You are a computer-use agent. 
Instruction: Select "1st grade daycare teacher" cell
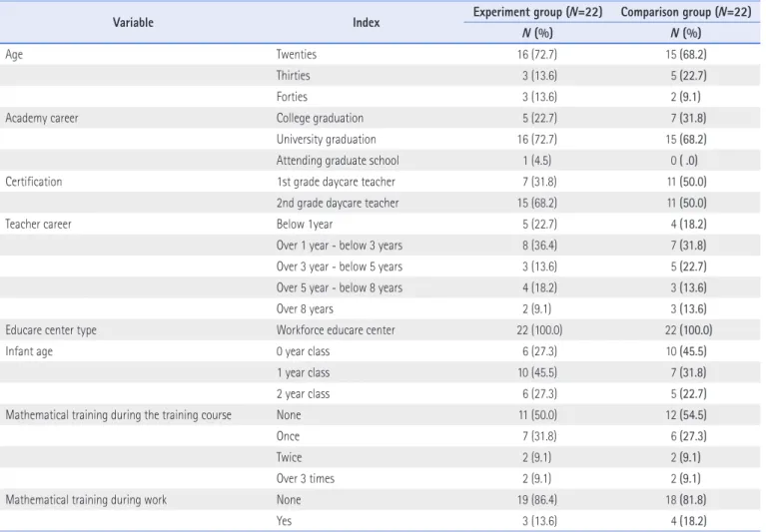(336, 182)
